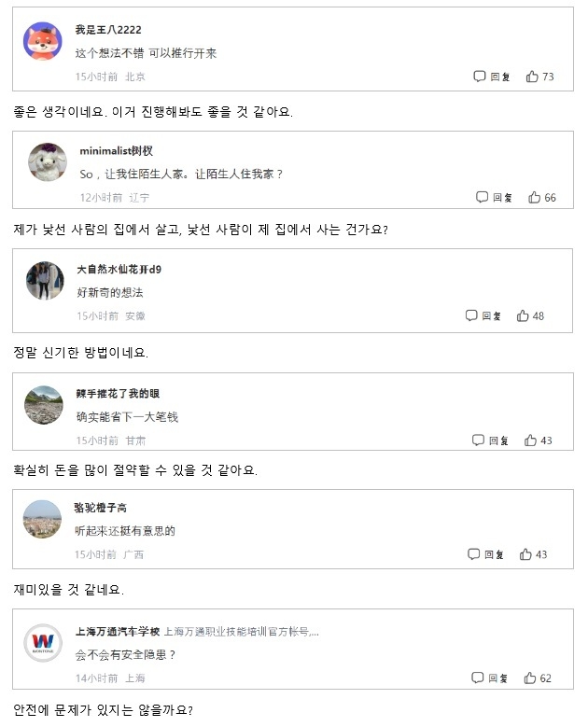
Task: Like minimalist's comment with 66 likes
Action: coord(542,198)
